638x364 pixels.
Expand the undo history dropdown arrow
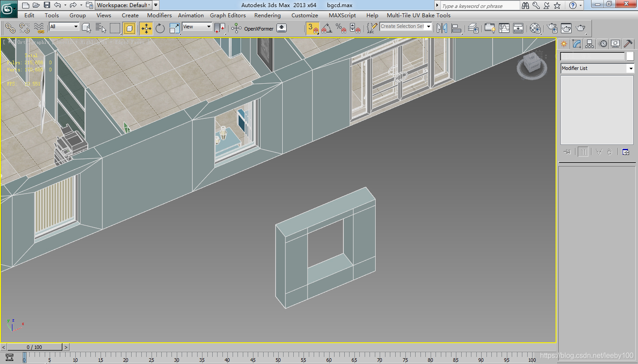point(65,5)
